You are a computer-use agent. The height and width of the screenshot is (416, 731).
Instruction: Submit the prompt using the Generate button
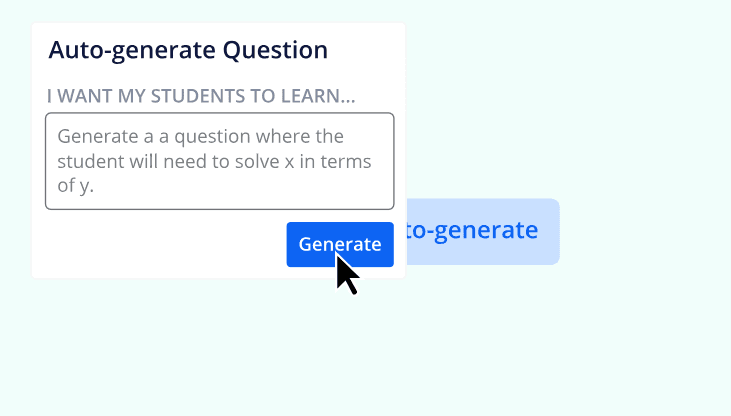pos(340,244)
